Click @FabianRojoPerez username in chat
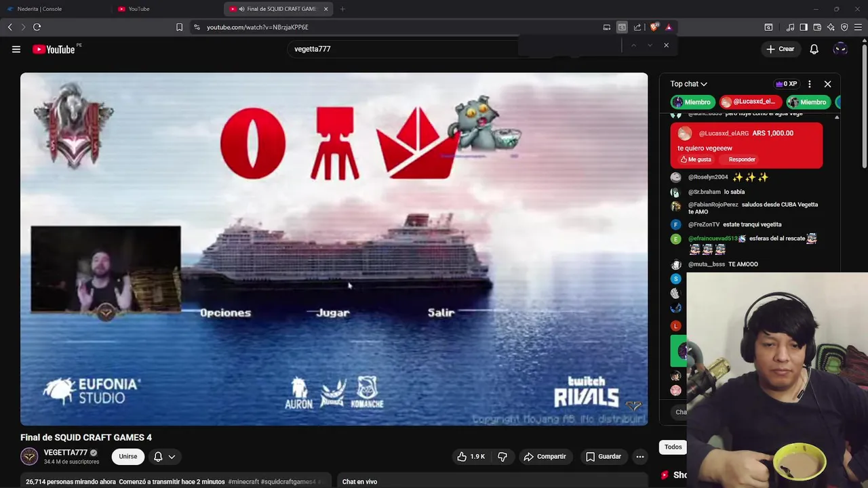 click(x=713, y=205)
